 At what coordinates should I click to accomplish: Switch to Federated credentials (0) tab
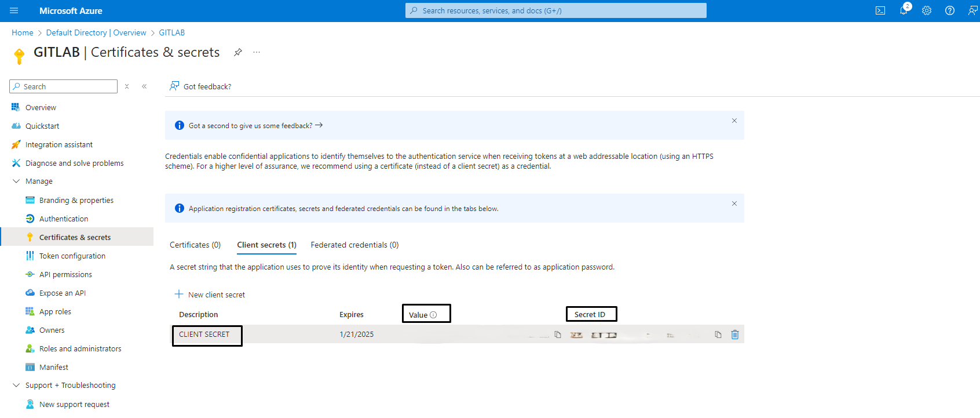pyautogui.click(x=354, y=245)
